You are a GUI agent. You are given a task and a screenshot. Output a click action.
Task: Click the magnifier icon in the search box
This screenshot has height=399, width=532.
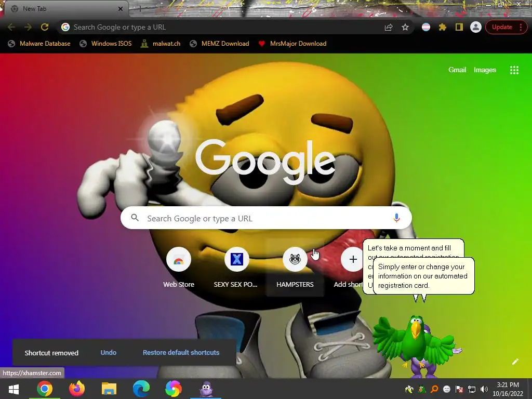135,218
